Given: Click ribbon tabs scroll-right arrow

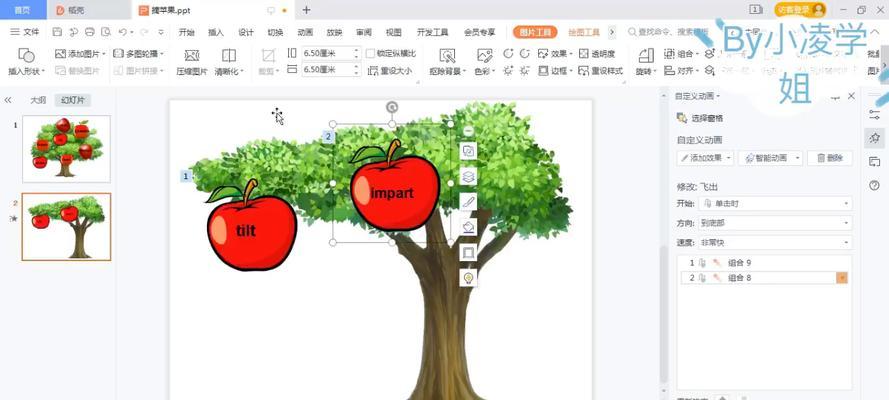Looking at the screenshot, I should (x=612, y=32).
